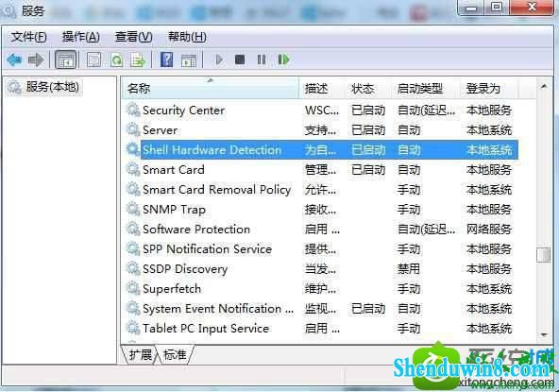
Task: Open the 帮助(H) menu
Action: tap(187, 37)
